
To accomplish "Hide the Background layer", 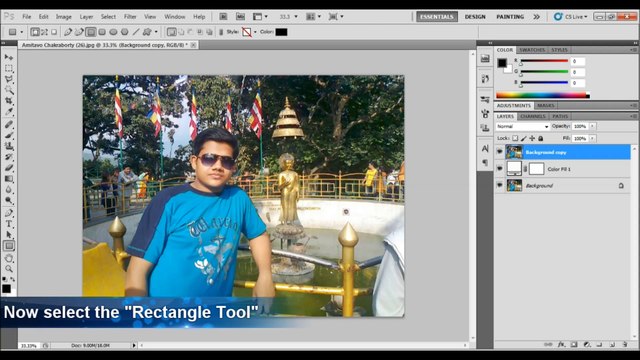I will click(500, 185).
